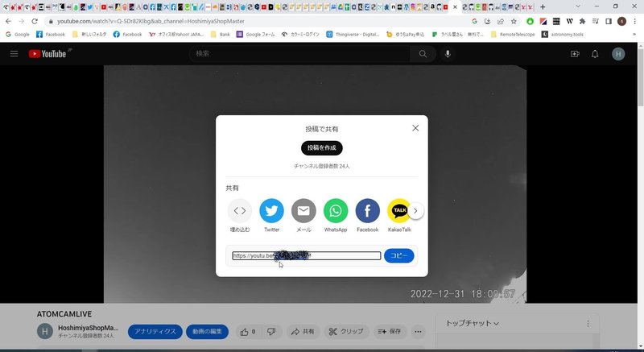Screen dimensions: 644x352
Task: Open the YouTube hamburger guide menu
Action: pos(14,54)
